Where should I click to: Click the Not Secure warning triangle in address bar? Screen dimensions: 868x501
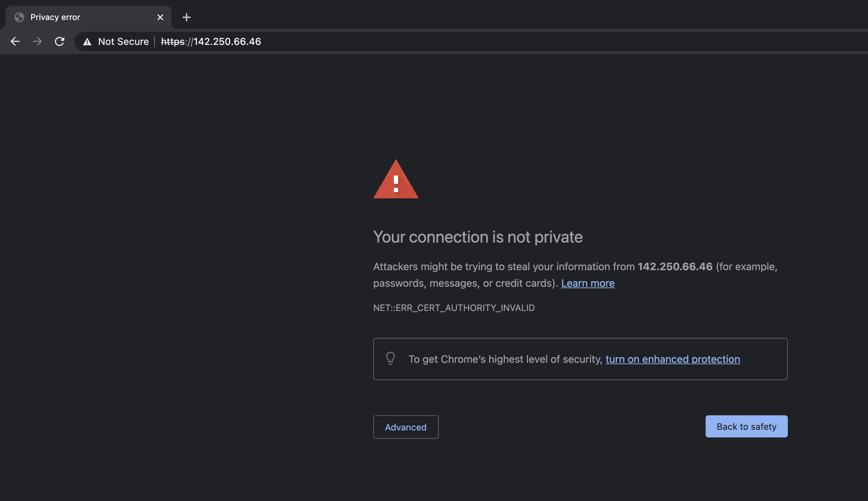click(x=87, y=41)
